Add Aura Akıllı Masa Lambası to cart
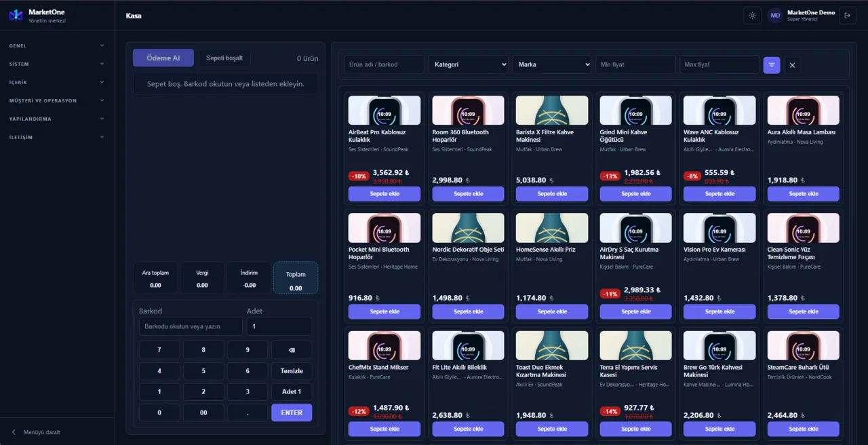Image resolution: width=868 pixels, height=445 pixels. point(804,194)
